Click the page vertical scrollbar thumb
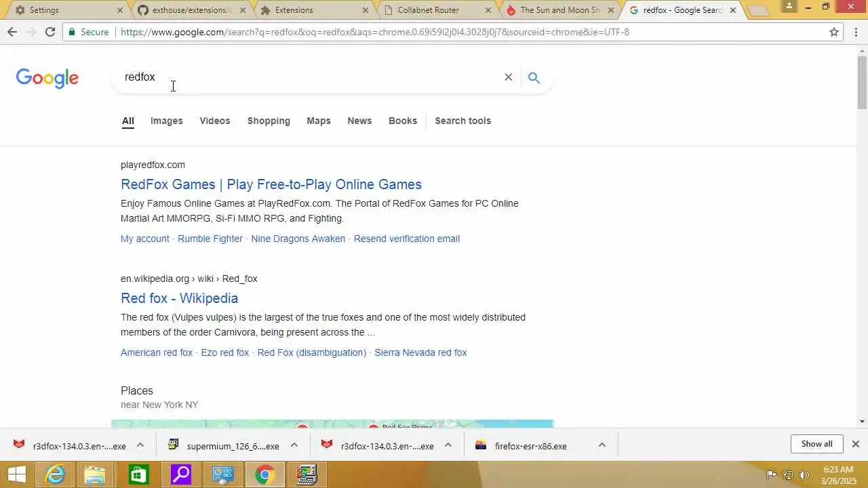 pos(862,81)
